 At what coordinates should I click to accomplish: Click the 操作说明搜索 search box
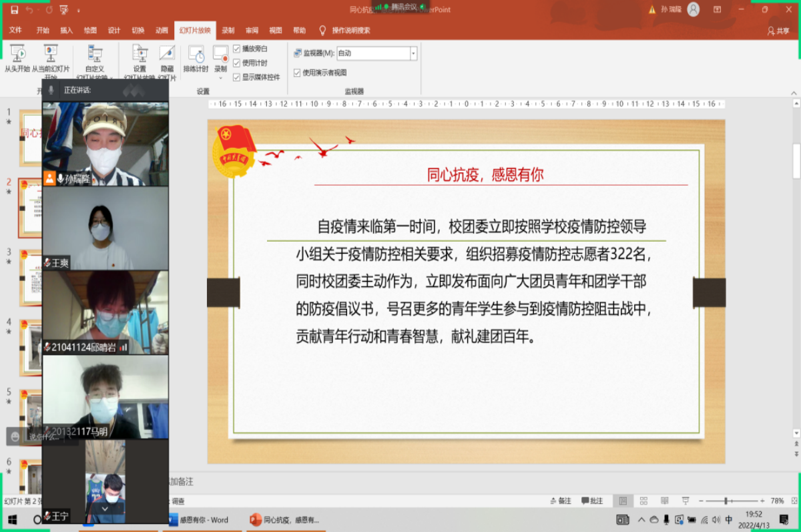(351, 30)
